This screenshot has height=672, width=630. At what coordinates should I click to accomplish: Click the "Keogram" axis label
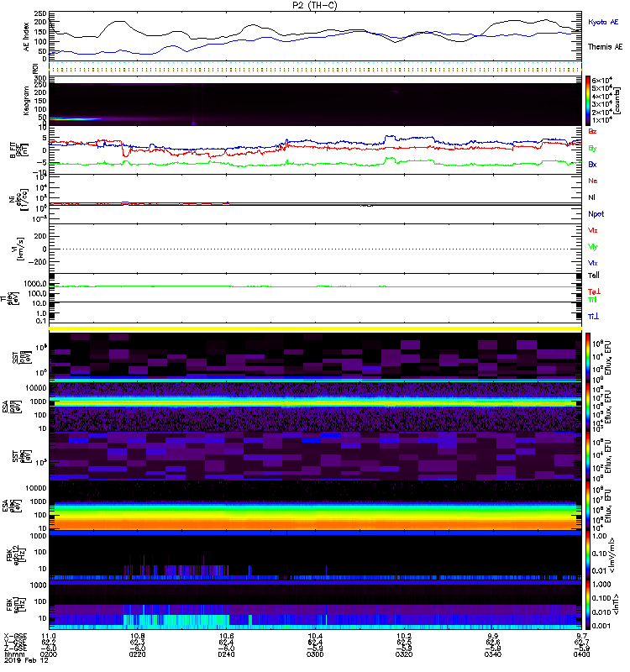26,100
